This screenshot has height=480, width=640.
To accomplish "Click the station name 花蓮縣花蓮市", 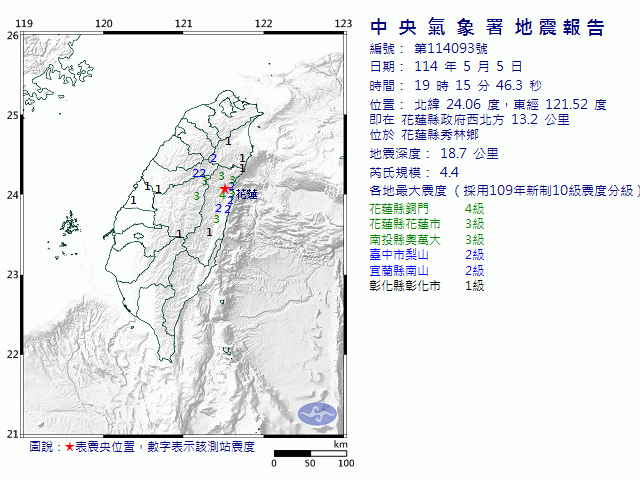I will click(x=405, y=224).
